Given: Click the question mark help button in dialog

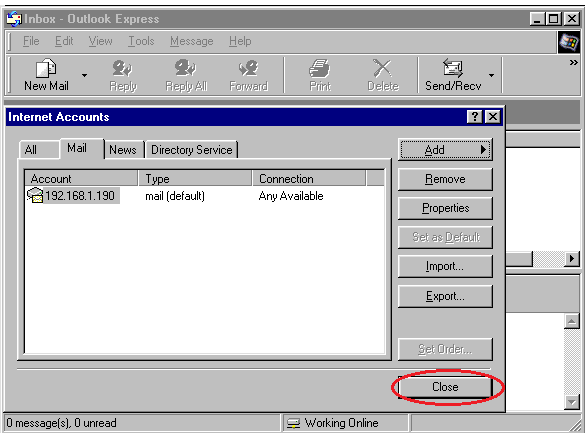Looking at the screenshot, I should point(475,117).
